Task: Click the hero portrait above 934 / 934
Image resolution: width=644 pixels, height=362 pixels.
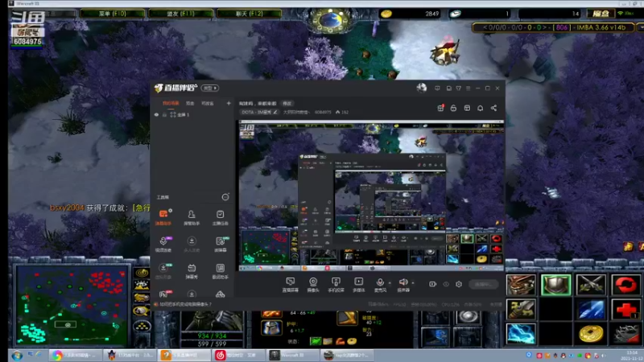Action: 213,321
